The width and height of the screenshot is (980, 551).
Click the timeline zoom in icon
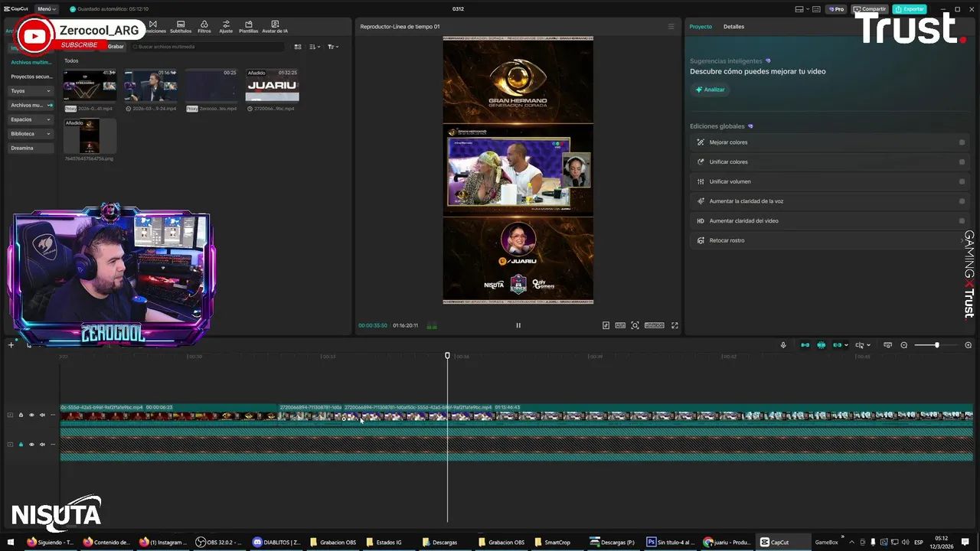969,345
